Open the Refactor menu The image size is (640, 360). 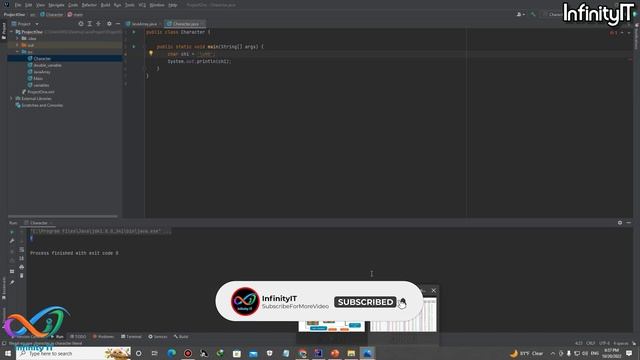pos(89,5)
